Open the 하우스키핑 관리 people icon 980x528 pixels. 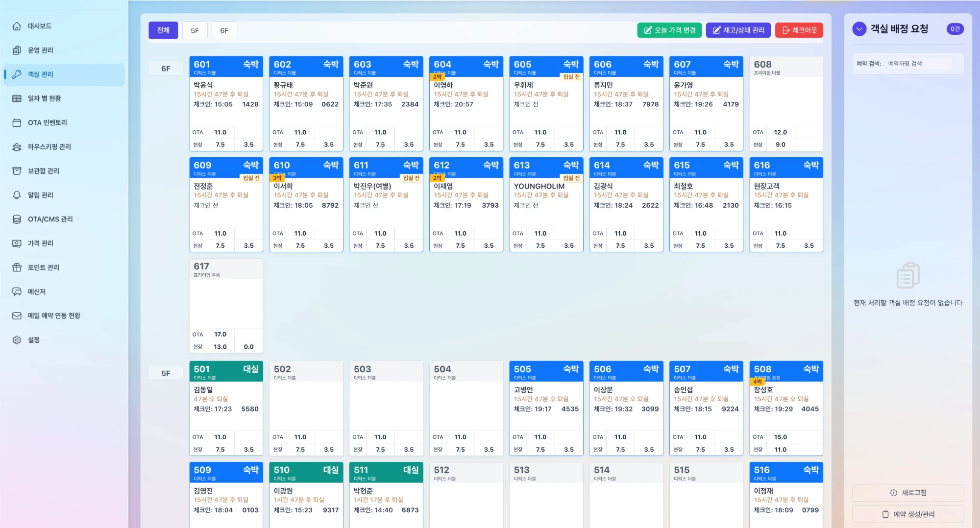pyautogui.click(x=17, y=146)
